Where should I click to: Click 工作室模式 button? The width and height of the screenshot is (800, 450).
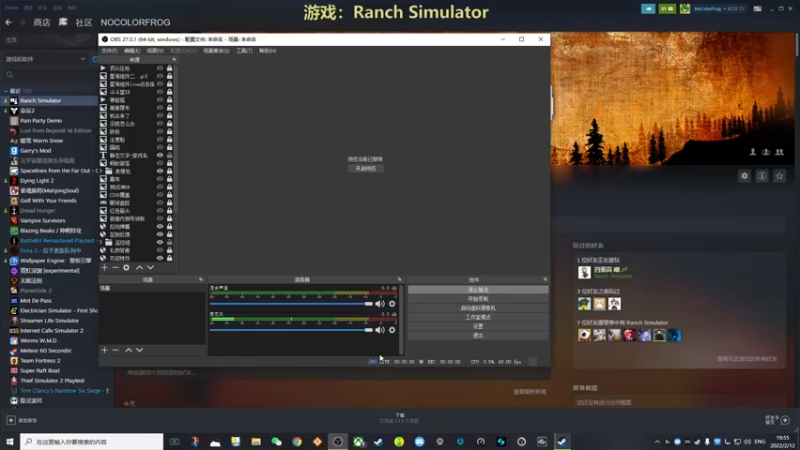point(478,317)
